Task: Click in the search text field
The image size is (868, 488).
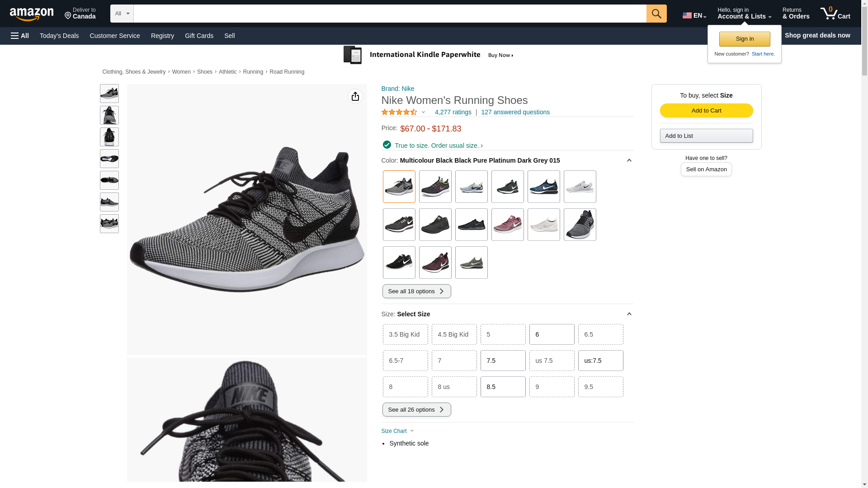Action: click(389, 14)
